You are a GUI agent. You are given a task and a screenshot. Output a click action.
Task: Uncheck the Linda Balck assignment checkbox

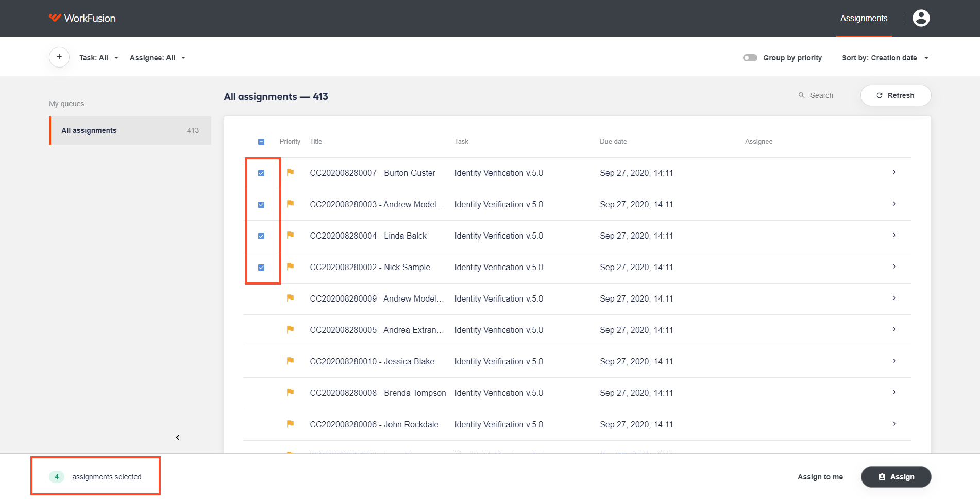click(261, 236)
